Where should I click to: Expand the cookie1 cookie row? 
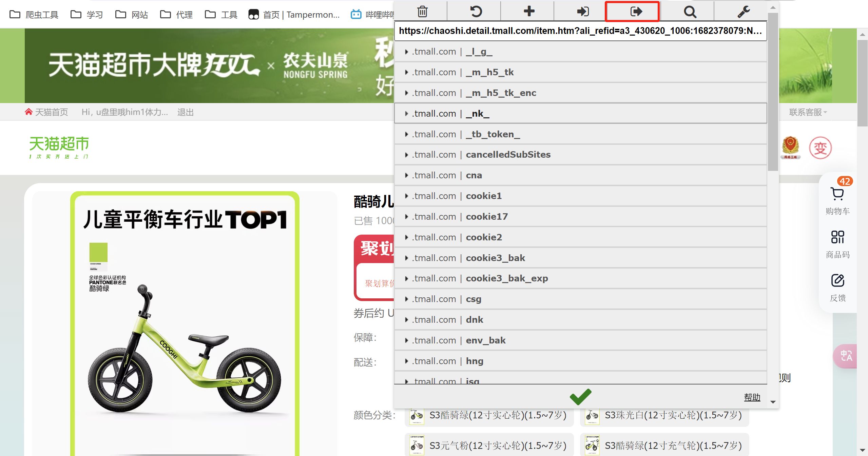coord(580,196)
